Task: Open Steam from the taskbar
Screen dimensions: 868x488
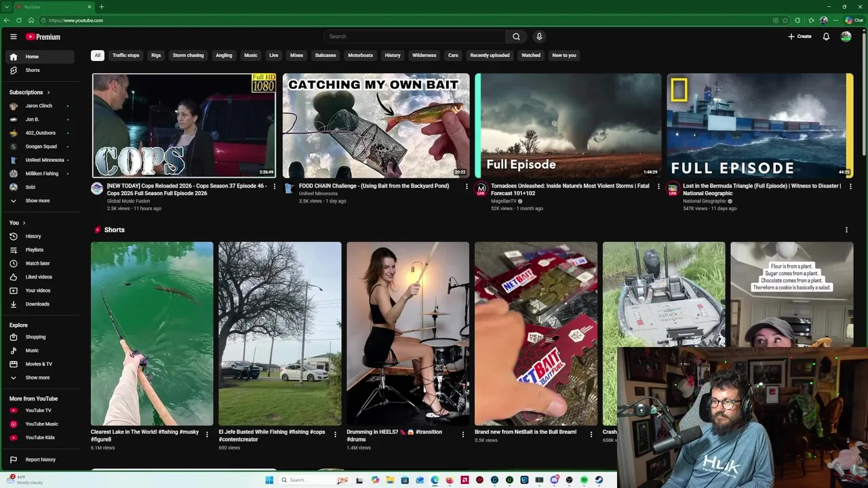Action: (599, 481)
